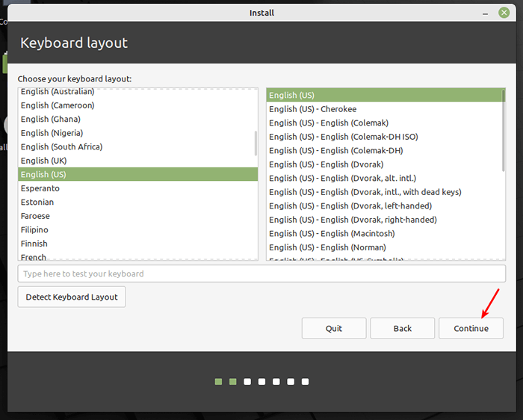Select English (Dvorak, left-handed) variant
The width and height of the screenshot is (523, 420).
[384, 206]
